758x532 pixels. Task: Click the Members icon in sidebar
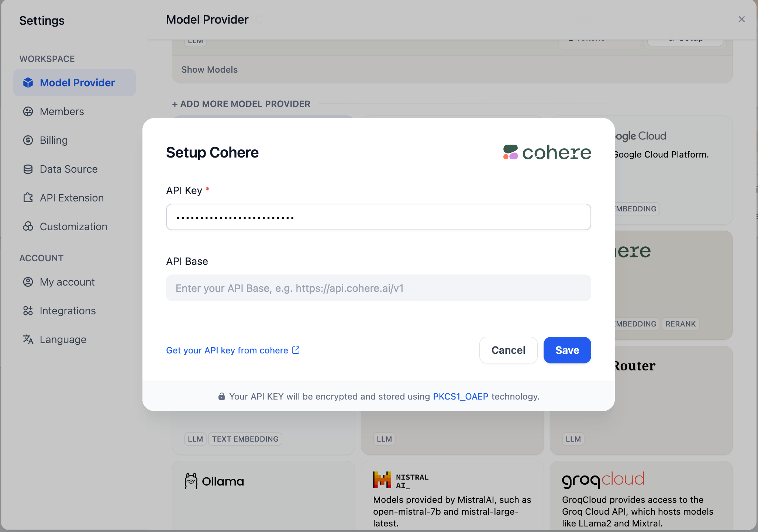tap(28, 111)
